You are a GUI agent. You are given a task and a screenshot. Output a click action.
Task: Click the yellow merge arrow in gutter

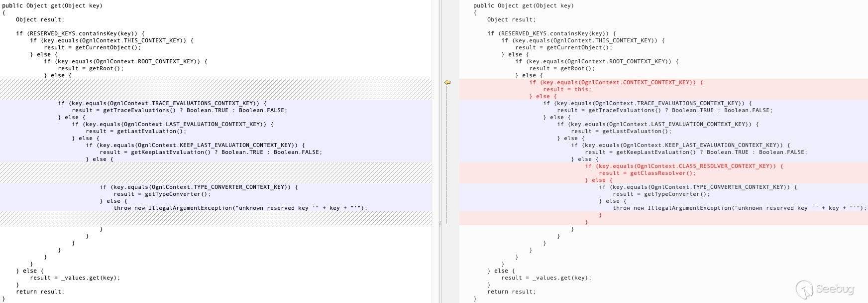(447, 82)
